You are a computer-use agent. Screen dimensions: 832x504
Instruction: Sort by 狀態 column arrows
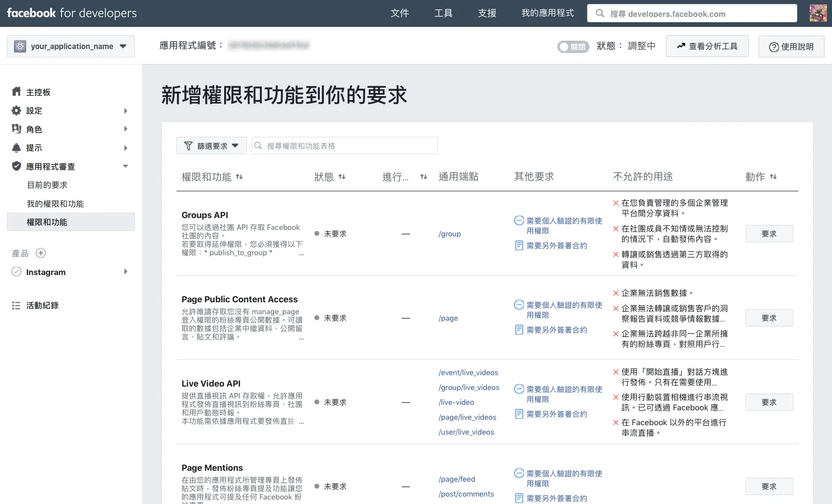342,176
